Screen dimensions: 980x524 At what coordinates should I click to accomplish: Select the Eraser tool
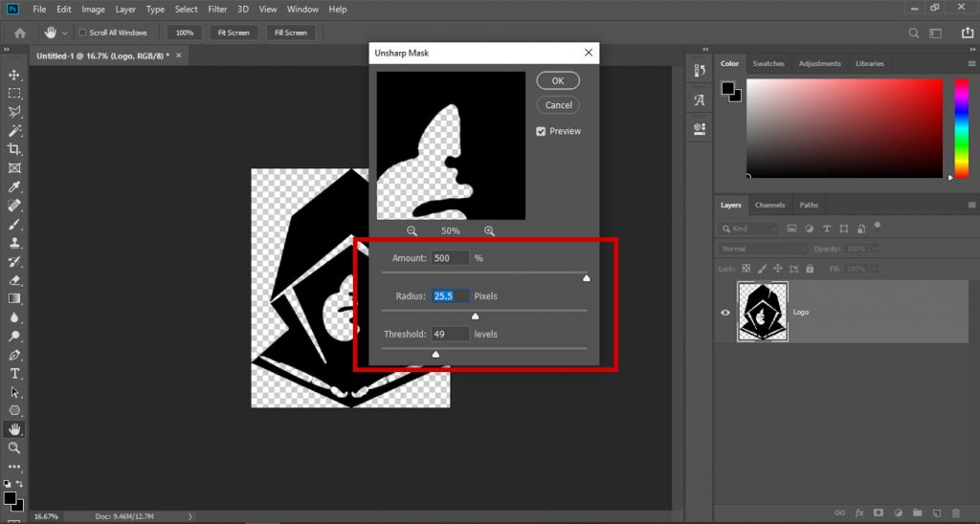14,280
